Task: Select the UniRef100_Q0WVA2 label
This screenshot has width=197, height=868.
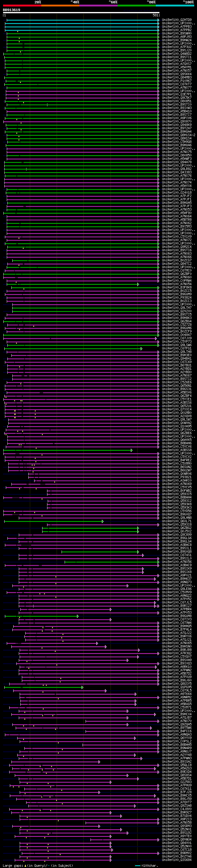Action: coord(177,423)
